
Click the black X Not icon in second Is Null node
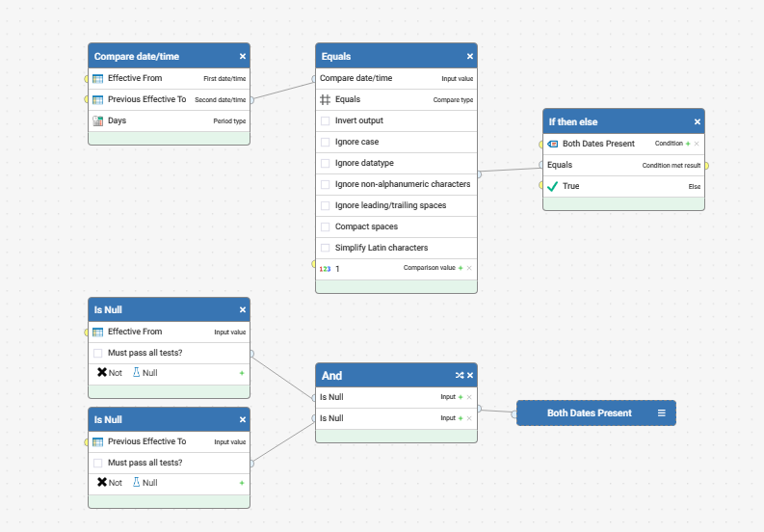pyautogui.click(x=102, y=482)
